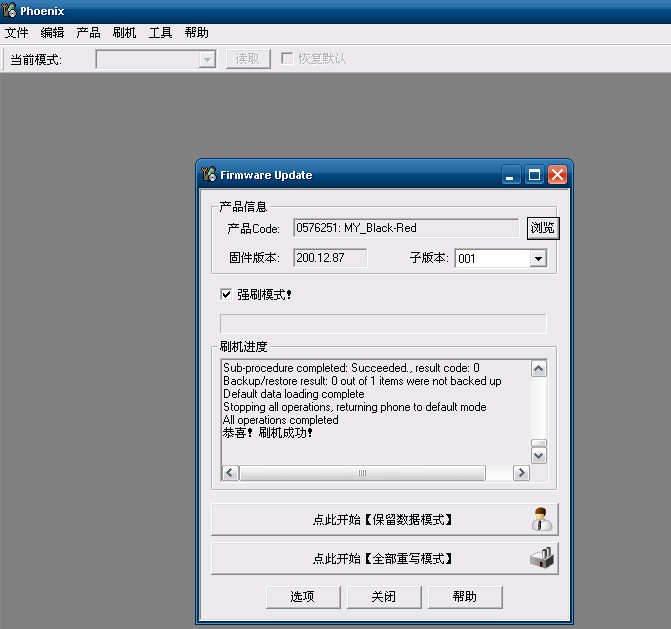Open the 工具 menu
Image resolution: width=671 pixels, height=629 pixels.
pyautogui.click(x=160, y=33)
